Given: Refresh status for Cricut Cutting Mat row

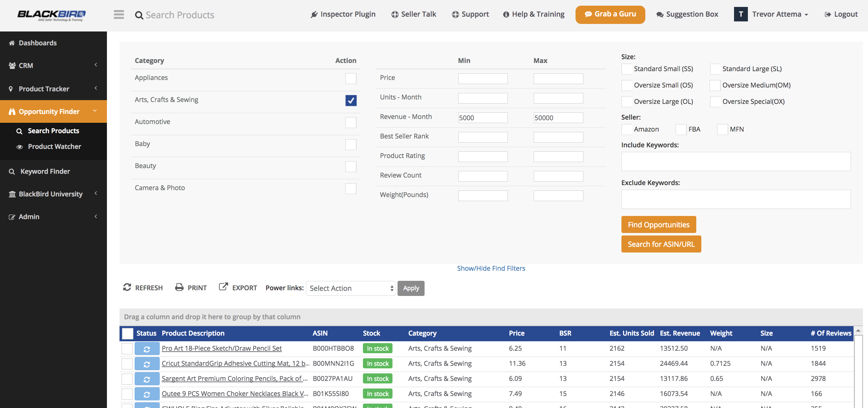Looking at the screenshot, I should (x=147, y=364).
